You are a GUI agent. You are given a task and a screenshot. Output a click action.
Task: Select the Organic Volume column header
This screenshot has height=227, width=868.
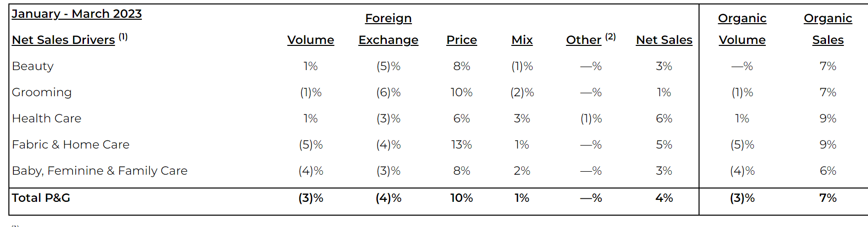coord(742,29)
